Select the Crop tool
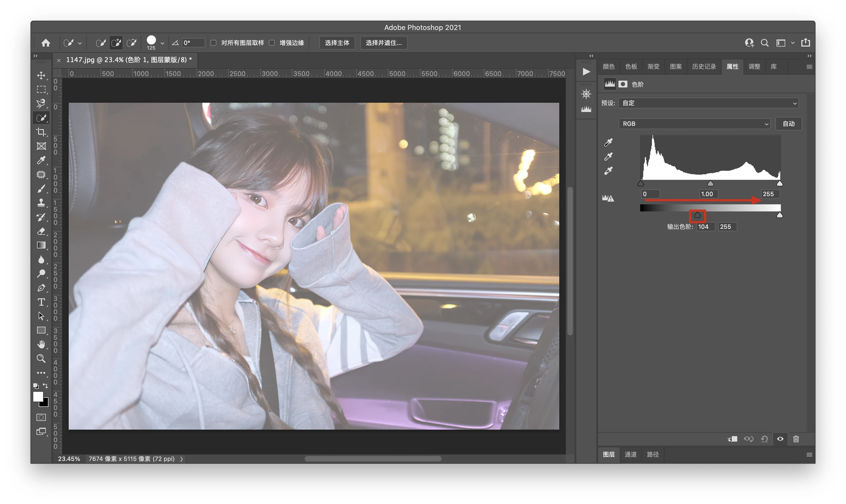The image size is (846, 504). pos(41,132)
